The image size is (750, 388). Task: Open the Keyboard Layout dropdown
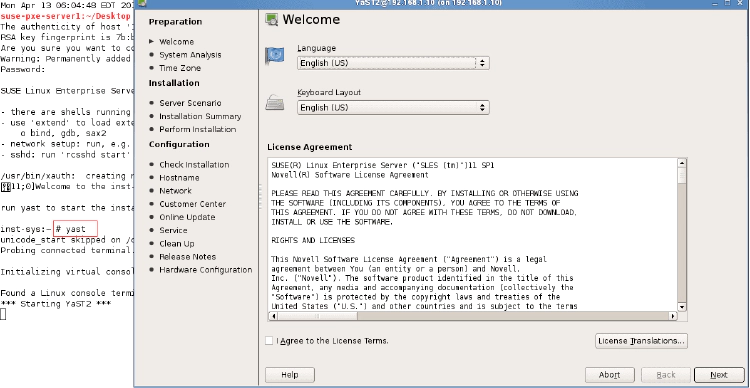click(x=393, y=107)
